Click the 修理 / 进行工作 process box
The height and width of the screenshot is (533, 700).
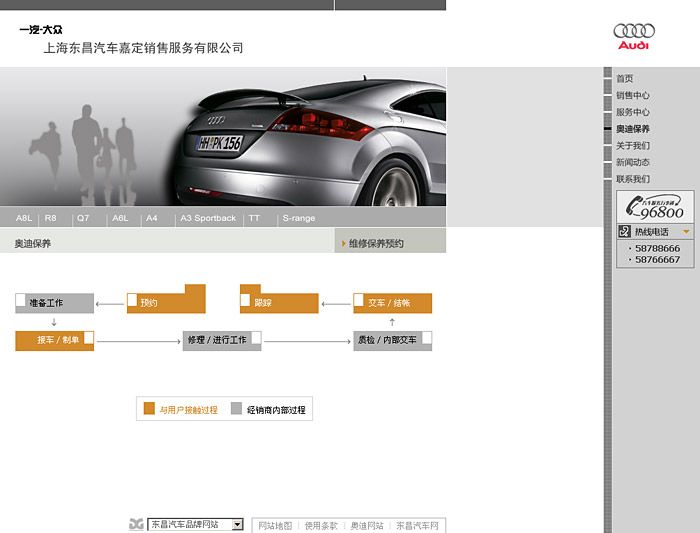point(222,341)
